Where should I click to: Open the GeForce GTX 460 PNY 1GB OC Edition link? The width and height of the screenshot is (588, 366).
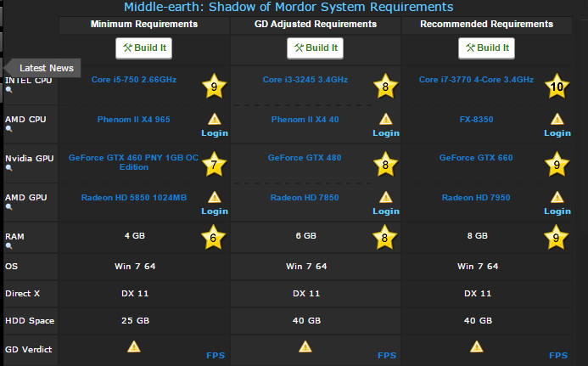tap(133, 162)
